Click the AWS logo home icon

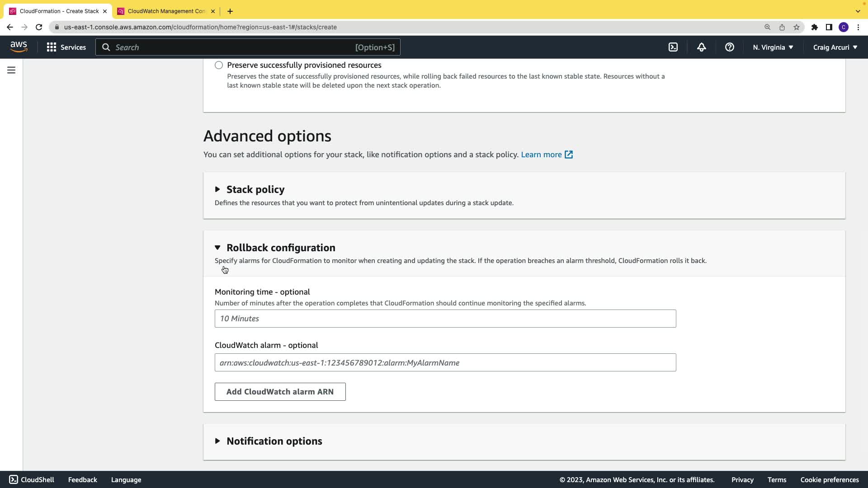pos(19,47)
